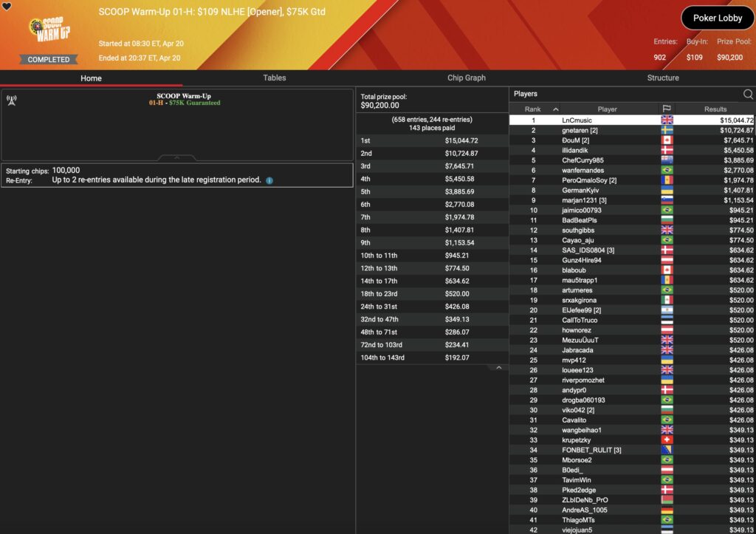Image resolution: width=756 pixels, height=534 pixels.
Task: Sort by the Player column header
Action: point(607,109)
